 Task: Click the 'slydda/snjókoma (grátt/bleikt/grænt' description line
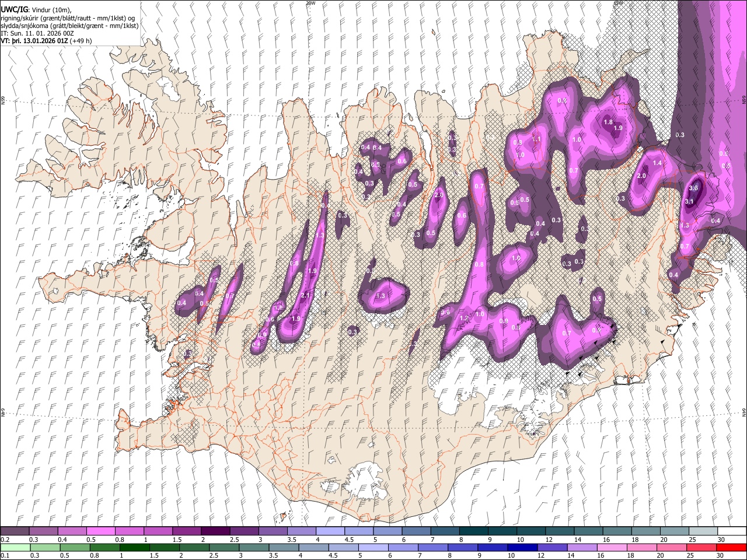click(x=70, y=26)
